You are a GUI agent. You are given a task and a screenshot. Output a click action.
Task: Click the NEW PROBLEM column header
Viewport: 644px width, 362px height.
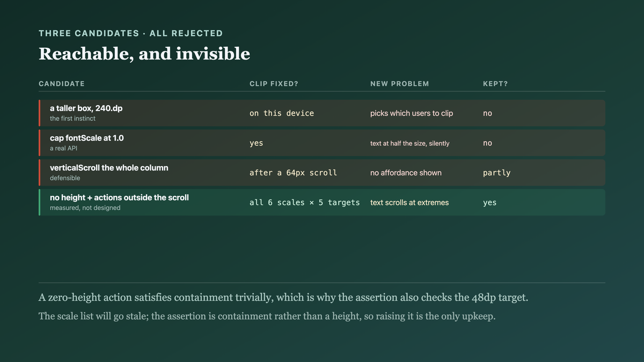[x=400, y=84]
